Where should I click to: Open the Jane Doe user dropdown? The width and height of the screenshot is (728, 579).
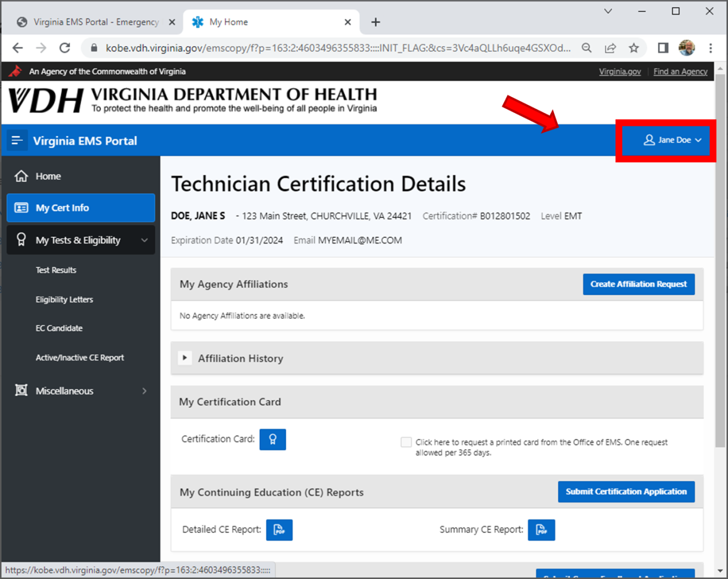pyautogui.click(x=672, y=140)
